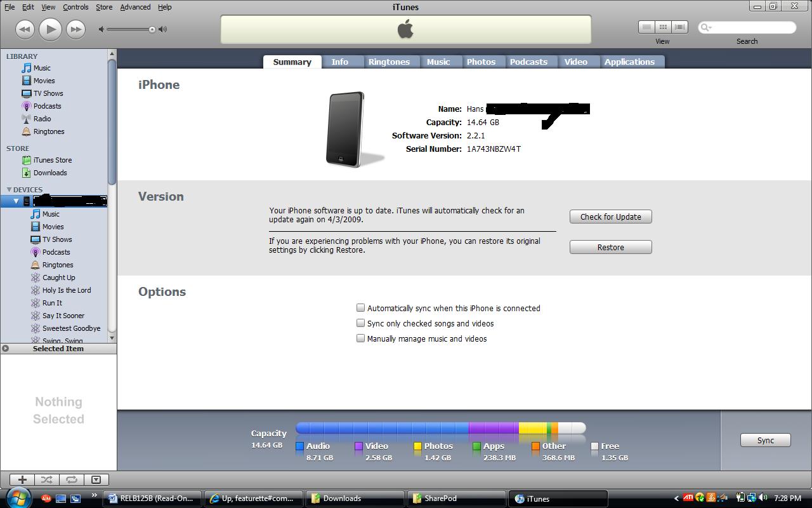Enable manually manage music and videos
Screen dimensions: 812x508
pyautogui.click(x=360, y=338)
